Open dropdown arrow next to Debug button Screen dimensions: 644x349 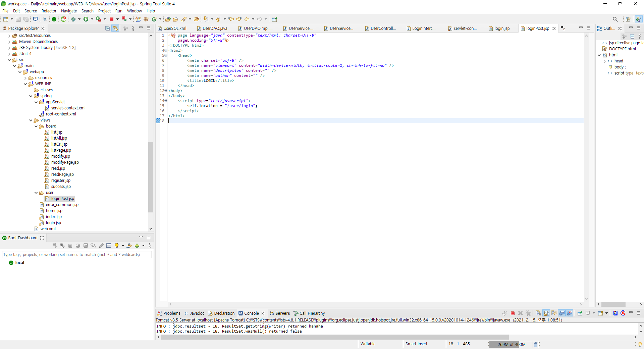point(79,19)
